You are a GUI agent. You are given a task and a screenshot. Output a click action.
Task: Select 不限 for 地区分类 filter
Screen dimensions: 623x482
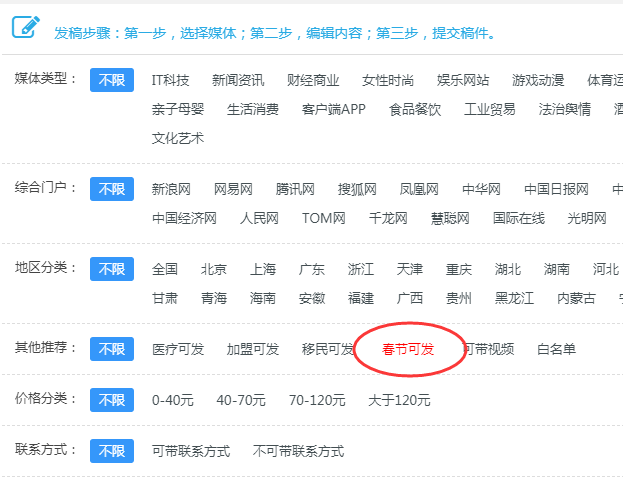tap(112, 269)
